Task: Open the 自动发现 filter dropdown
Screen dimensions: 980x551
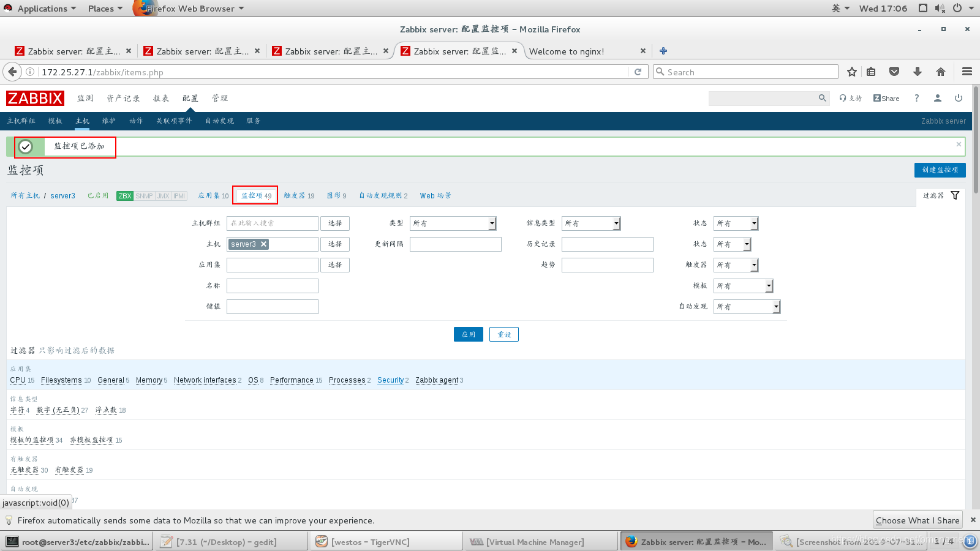Action: click(x=747, y=307)
